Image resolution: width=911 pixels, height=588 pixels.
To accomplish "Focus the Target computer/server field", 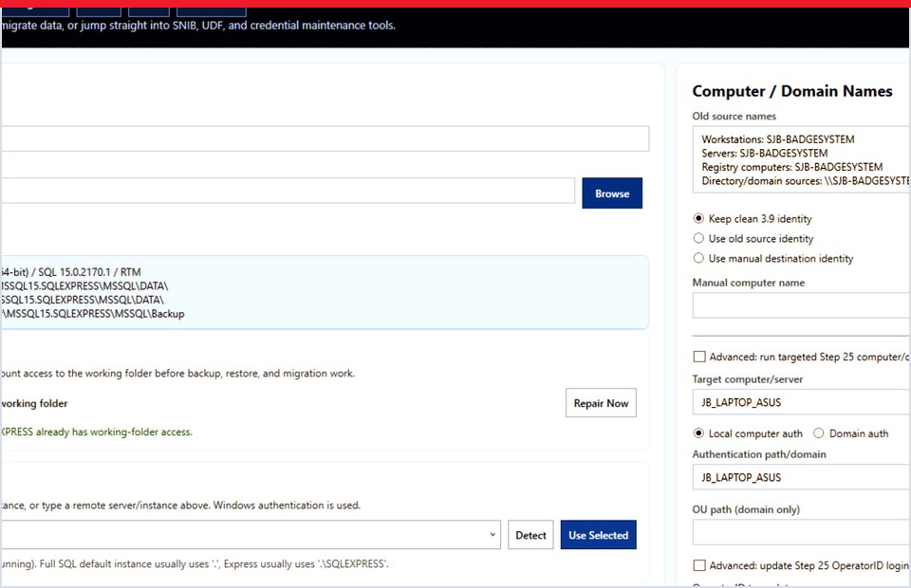I will point(801,402).
